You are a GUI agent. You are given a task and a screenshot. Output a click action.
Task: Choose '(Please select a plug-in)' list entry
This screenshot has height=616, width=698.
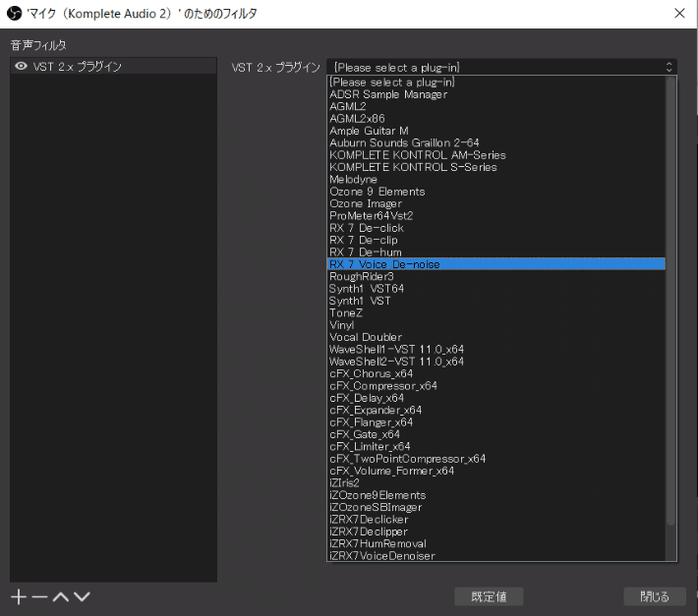click(496, 83)
